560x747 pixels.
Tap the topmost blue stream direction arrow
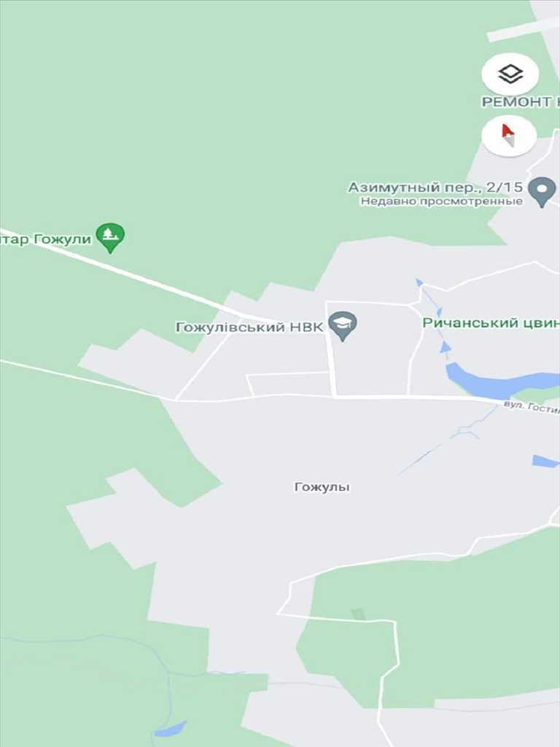coord(419,282)
